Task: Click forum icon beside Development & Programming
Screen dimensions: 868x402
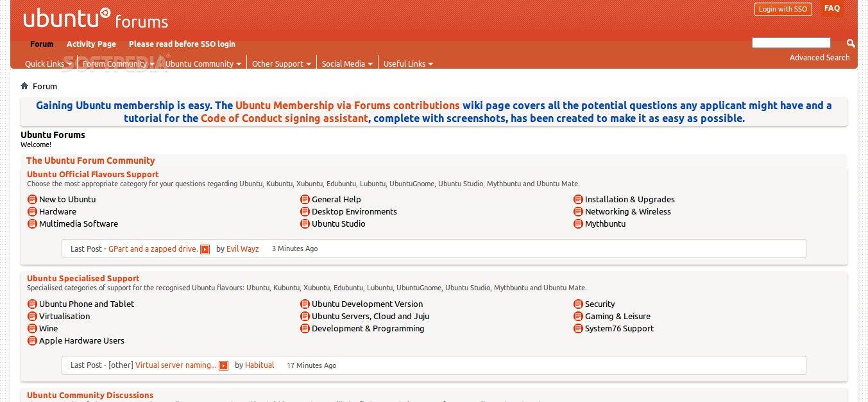Action: point(305,328)
